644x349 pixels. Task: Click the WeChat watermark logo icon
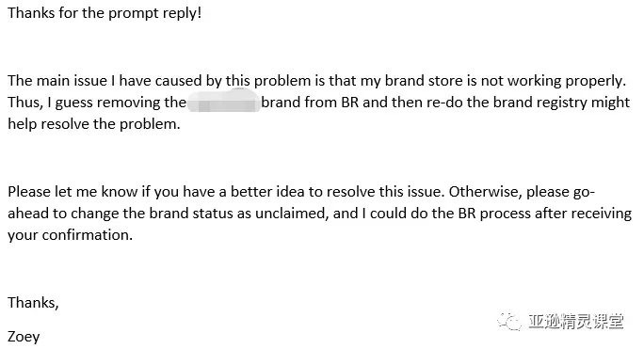point(509,321)
